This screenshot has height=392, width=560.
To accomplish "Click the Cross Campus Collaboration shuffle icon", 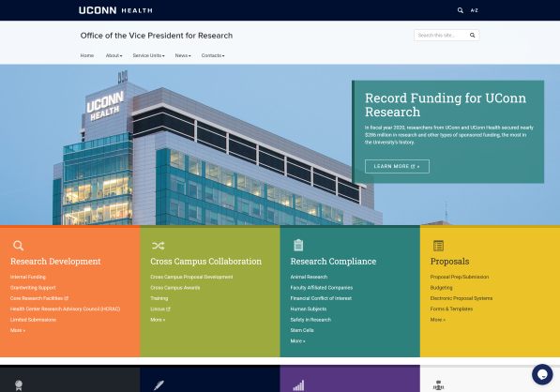I will pos(159,246).
